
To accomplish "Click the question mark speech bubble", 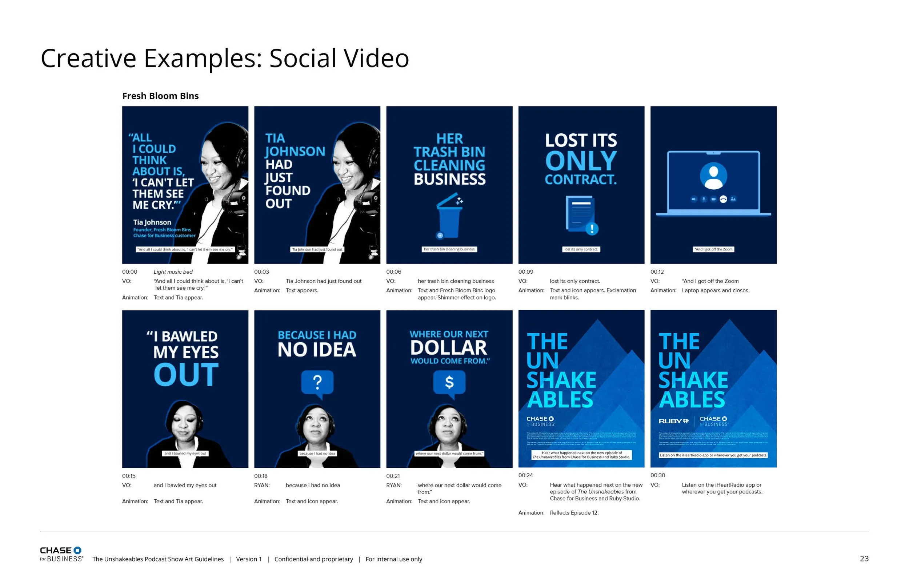I will pyautogui.click(x=317, y=383).
